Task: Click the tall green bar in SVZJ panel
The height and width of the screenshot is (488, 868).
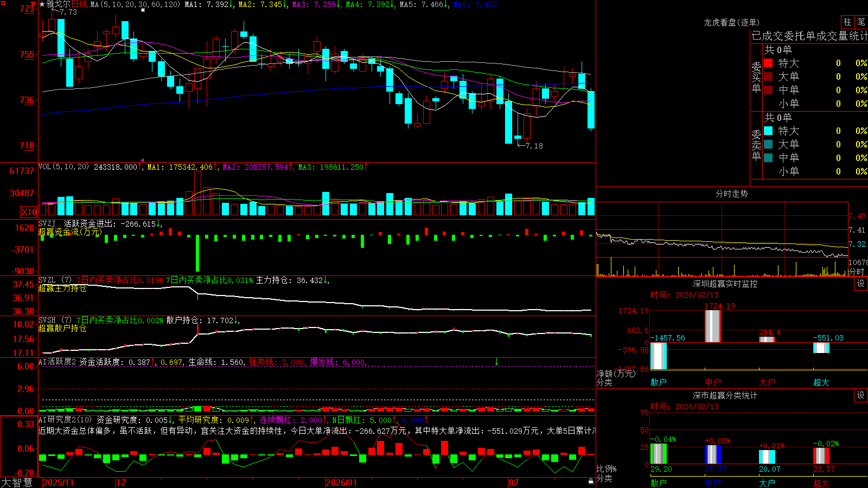Action: [197, 253]
